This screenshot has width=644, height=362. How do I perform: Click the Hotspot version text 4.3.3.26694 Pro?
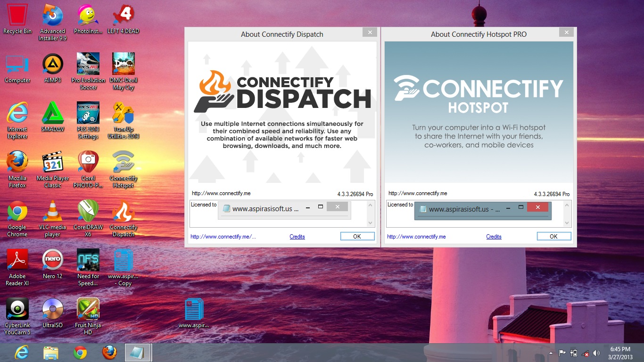tap(552, 194)
